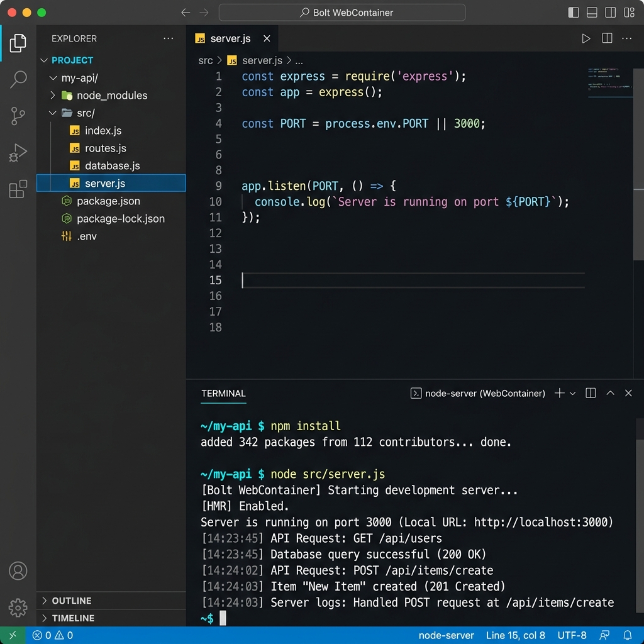Toggle primary side bar layout icon

574,13
